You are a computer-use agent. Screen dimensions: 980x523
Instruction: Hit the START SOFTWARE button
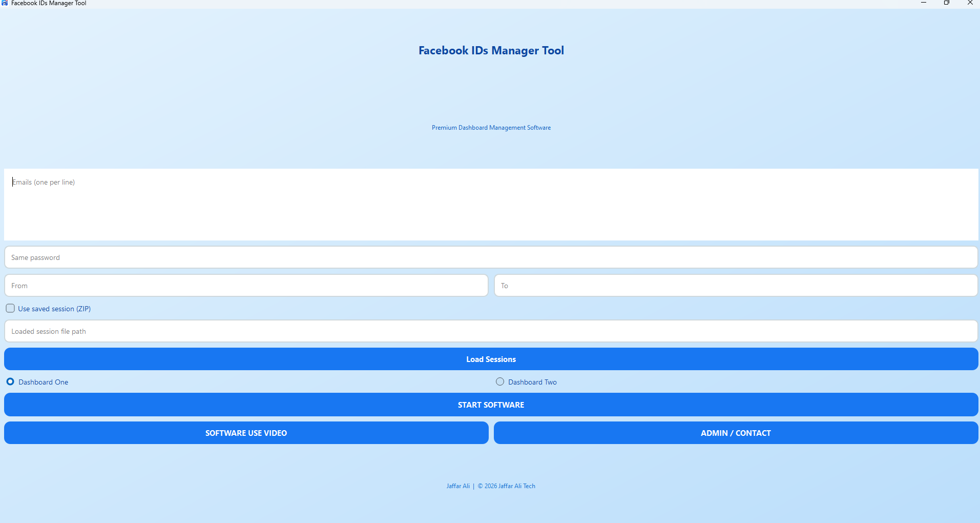pyautogui.click(x=491, y=405)
